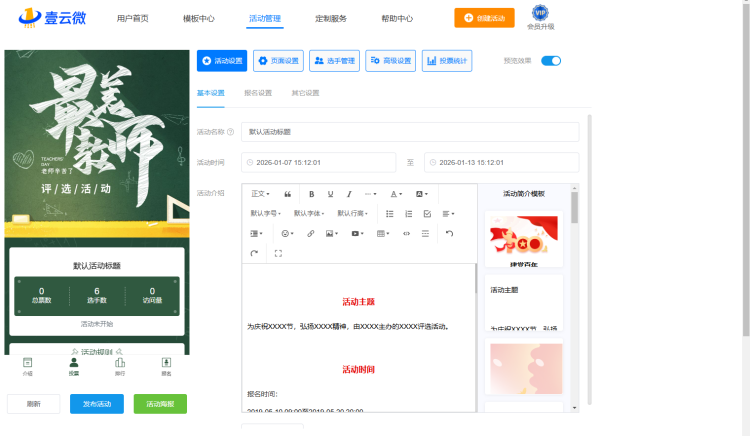
Task: Click the blue 发布活动 button
Action: 97,404
